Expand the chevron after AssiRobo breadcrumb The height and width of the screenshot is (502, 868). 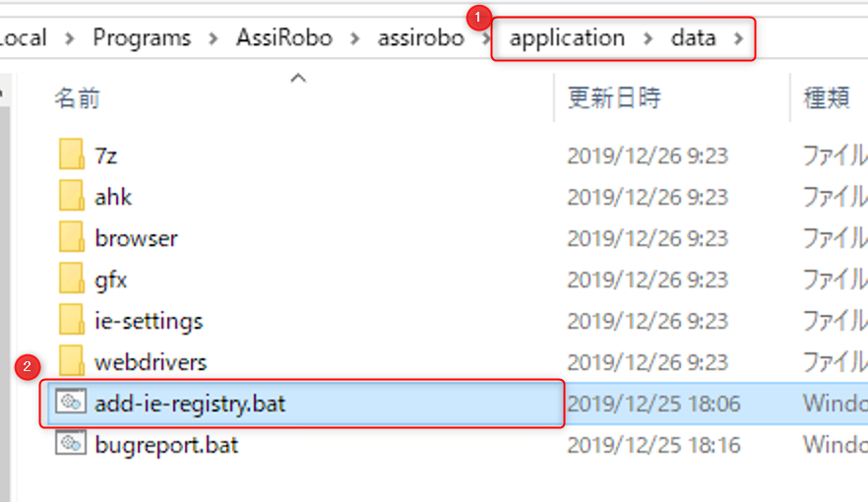tap(355, 38)
